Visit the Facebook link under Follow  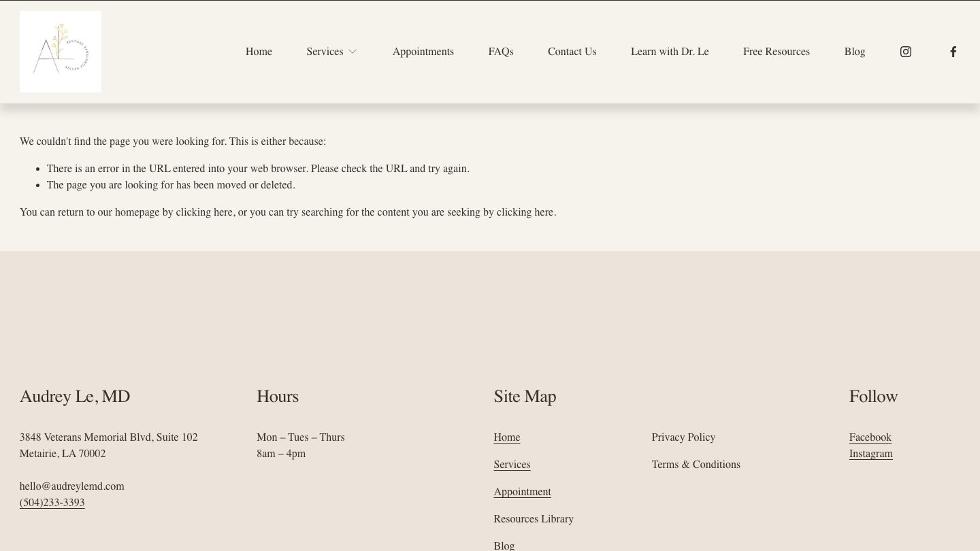click(870, 437)
